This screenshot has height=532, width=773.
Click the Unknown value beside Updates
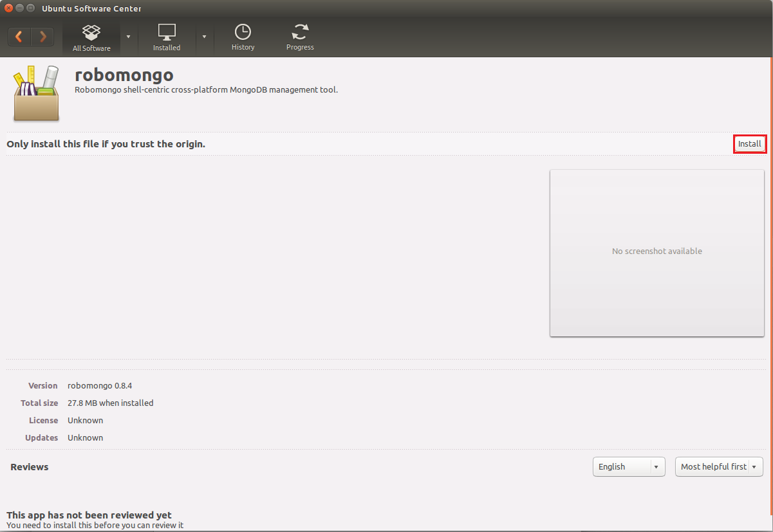point(86,438)
